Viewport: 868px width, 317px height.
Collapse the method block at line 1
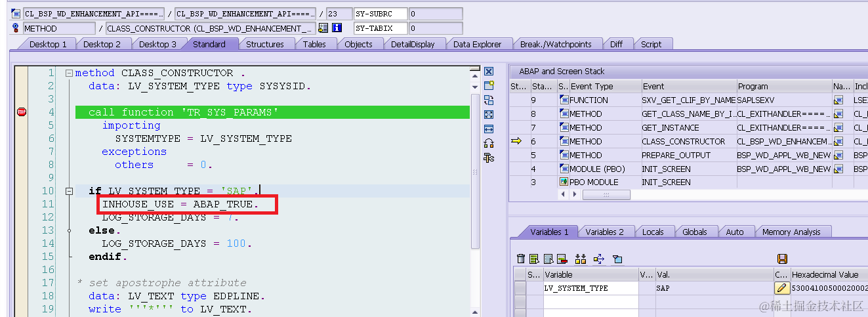[69, 73]
